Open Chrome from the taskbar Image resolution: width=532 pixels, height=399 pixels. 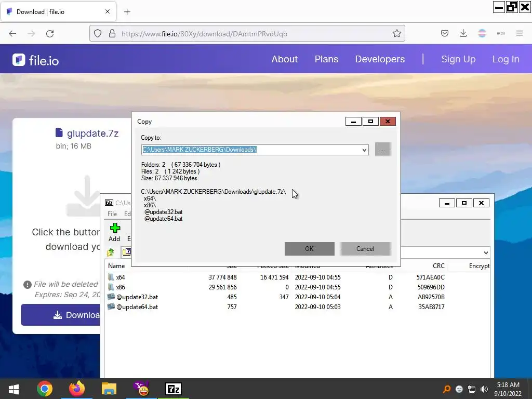(x=45, y=389)
